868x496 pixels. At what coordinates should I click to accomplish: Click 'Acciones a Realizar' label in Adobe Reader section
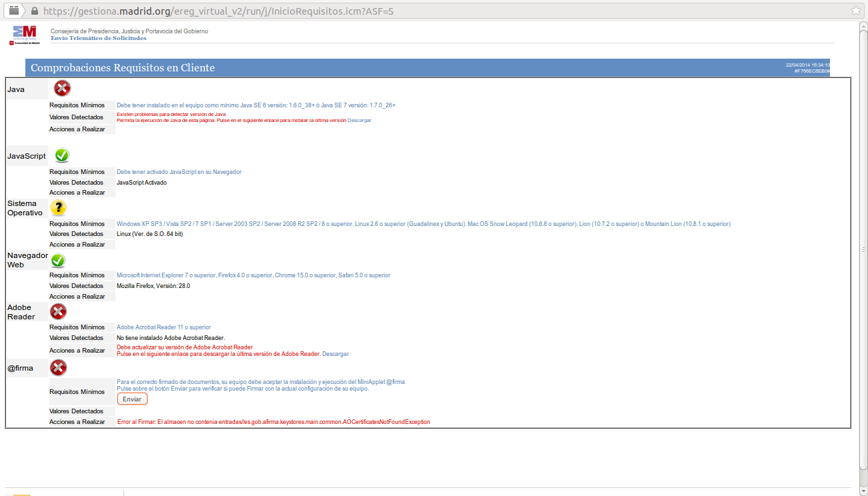click(x=77, y=351)
